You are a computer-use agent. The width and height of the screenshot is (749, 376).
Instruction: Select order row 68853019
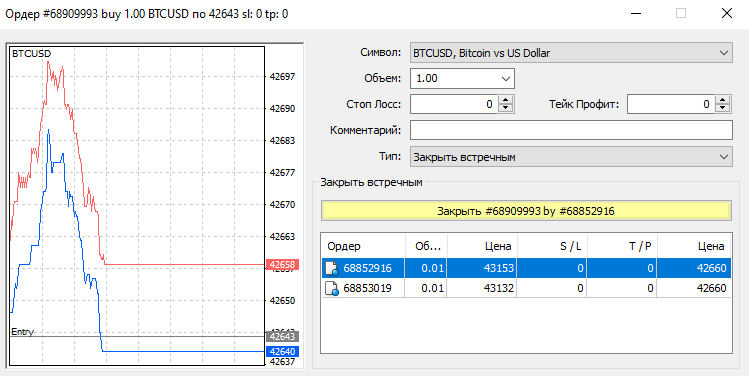526,289
